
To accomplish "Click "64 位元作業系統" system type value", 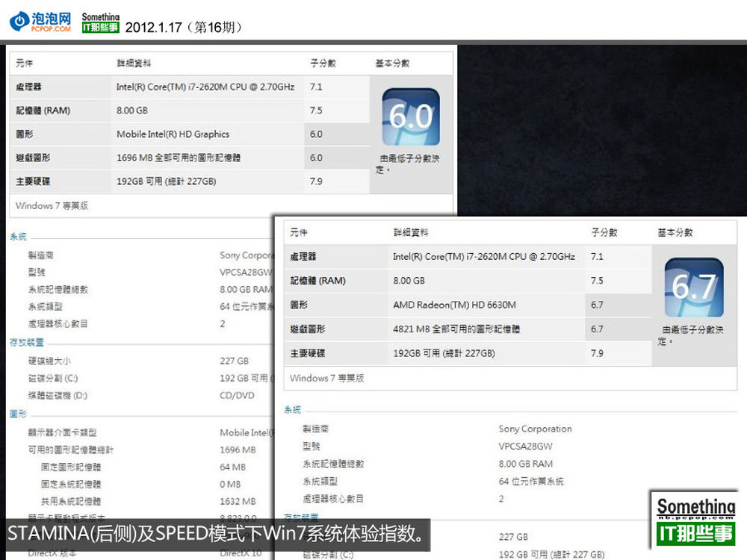I will (531, 482).
